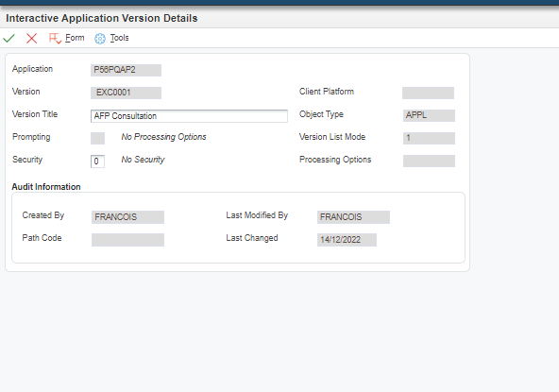Click the Audit Information heading
The image size is (559, 392).
pyautogui.click(x=46, y=187)
